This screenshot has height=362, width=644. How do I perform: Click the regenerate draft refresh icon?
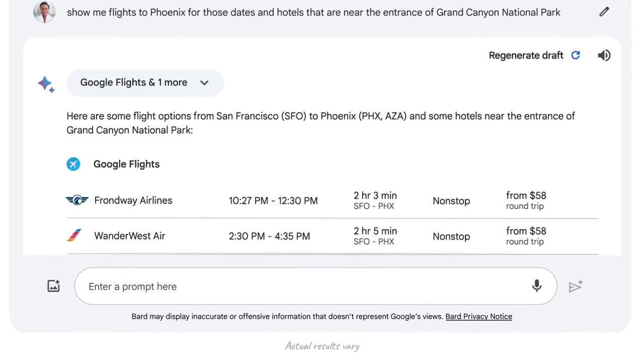tap(576, 55)
